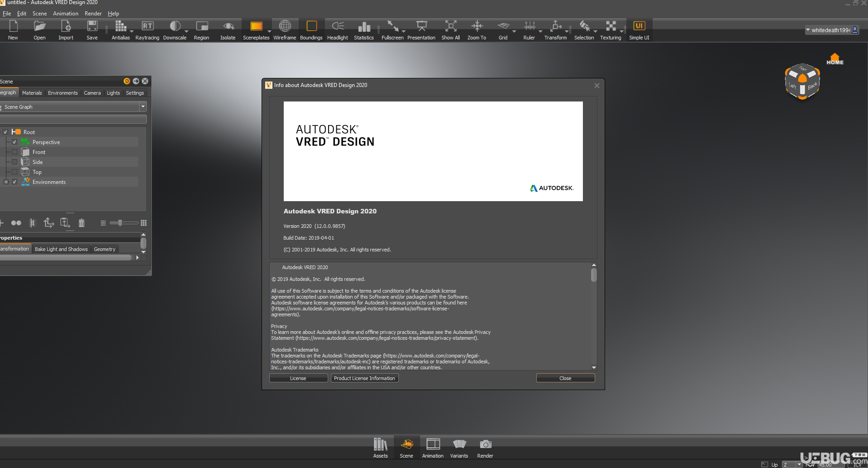Image resolution: width=868 pixels, height=468 pixels.
Task: Open the whitedeath user account dropdown
Action: 832,30
